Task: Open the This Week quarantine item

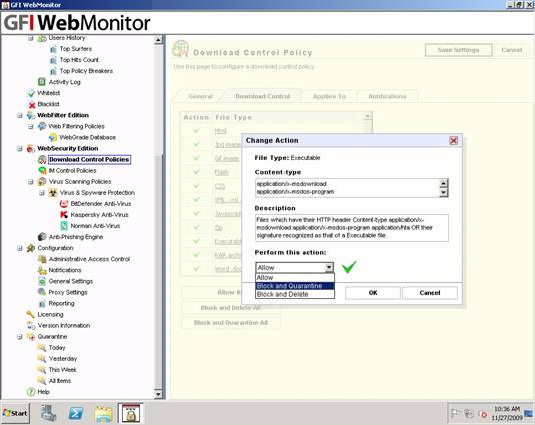Action: pyautogui.click(x=62, y=369)
